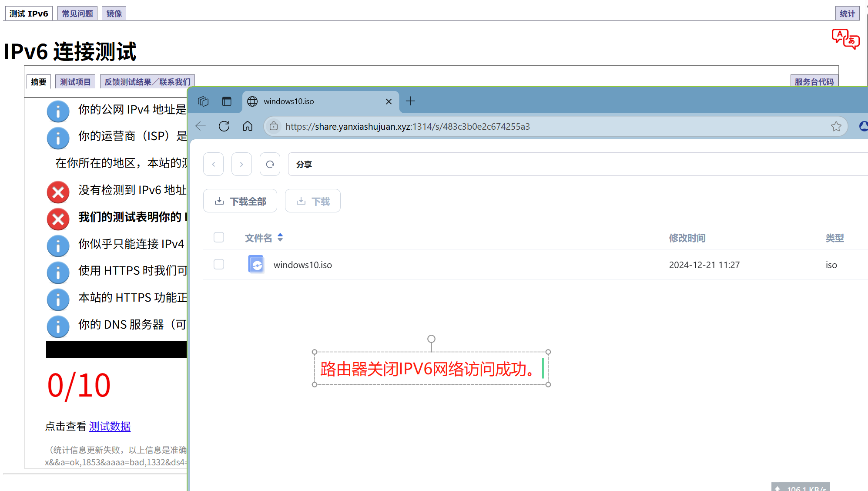Click the windows10.iso file name
This screenshot has width=868, height=491.
(302, 265)
